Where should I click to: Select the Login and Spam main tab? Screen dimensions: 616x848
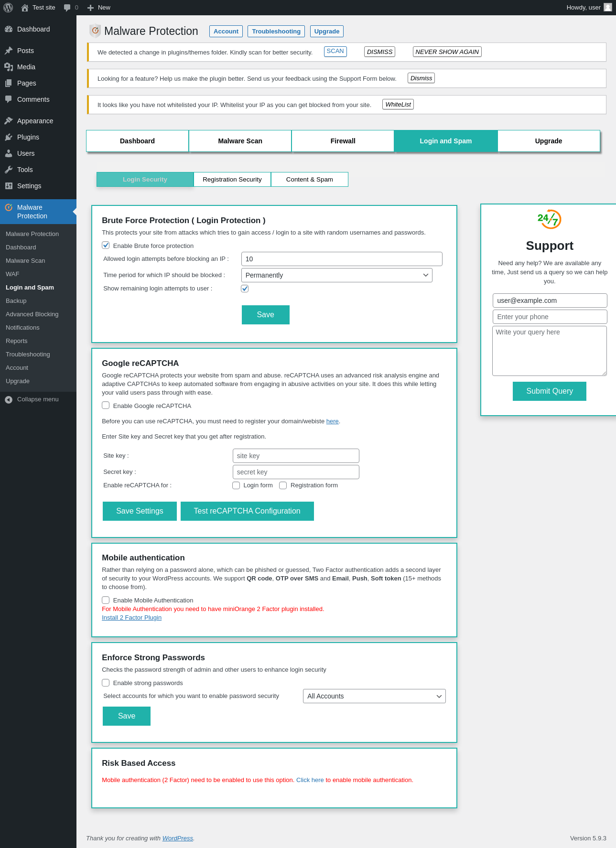446,141
